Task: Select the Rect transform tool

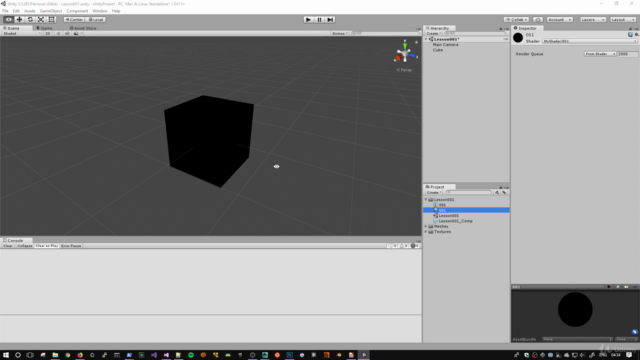Action: 51,20
